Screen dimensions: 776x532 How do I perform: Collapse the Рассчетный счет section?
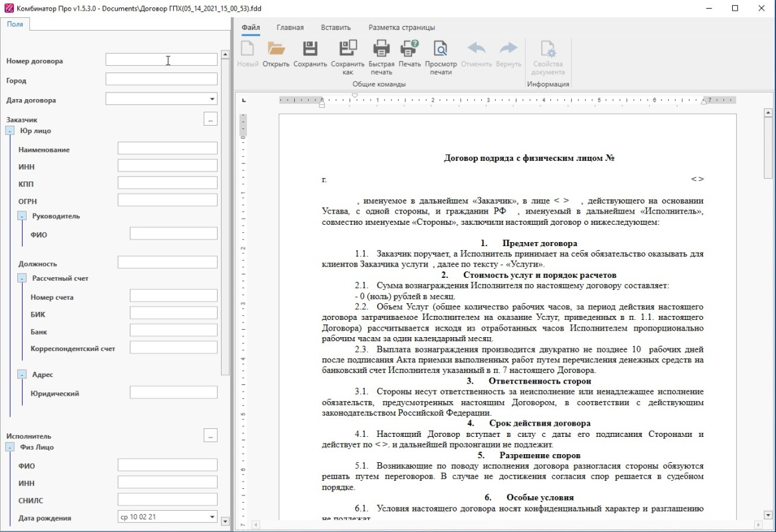click(x=22, y=279)
